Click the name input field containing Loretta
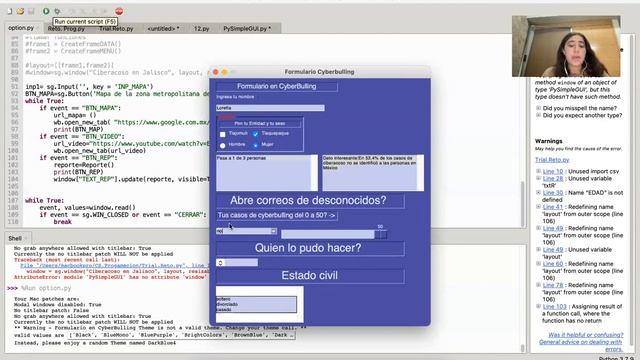The height and width of the screenshot is (360, 640). coord(270,108)
